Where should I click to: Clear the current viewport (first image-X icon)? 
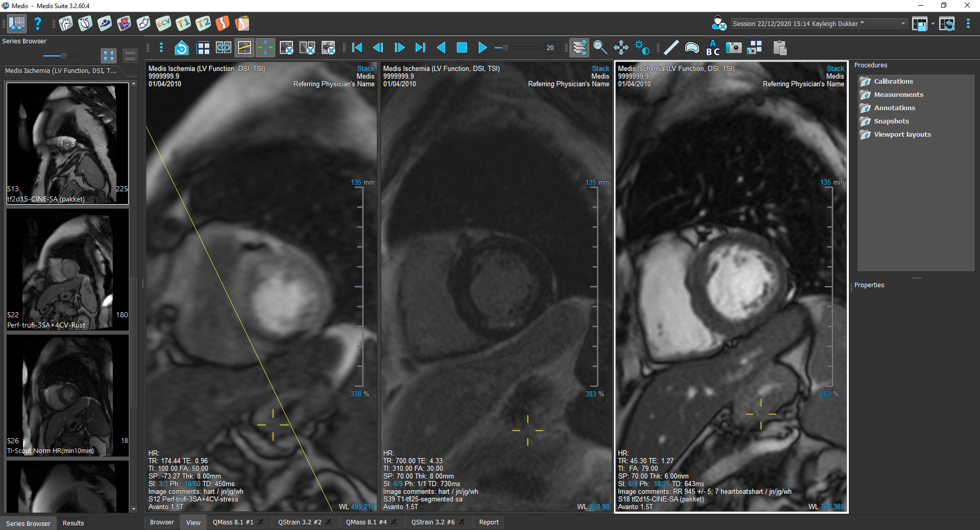pos(286,48)
